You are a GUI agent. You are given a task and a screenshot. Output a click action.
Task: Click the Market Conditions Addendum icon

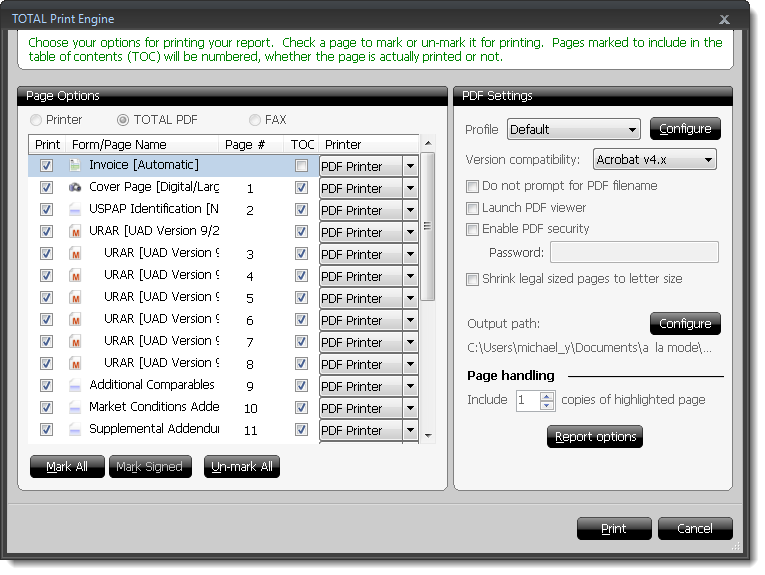pyautogui.click(x=75, y=408)
